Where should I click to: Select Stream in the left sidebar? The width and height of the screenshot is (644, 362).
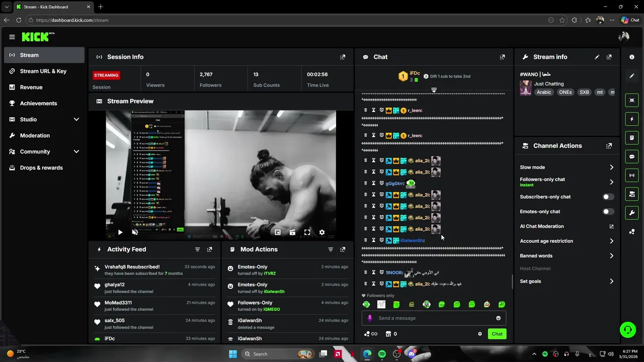point(44,55)
